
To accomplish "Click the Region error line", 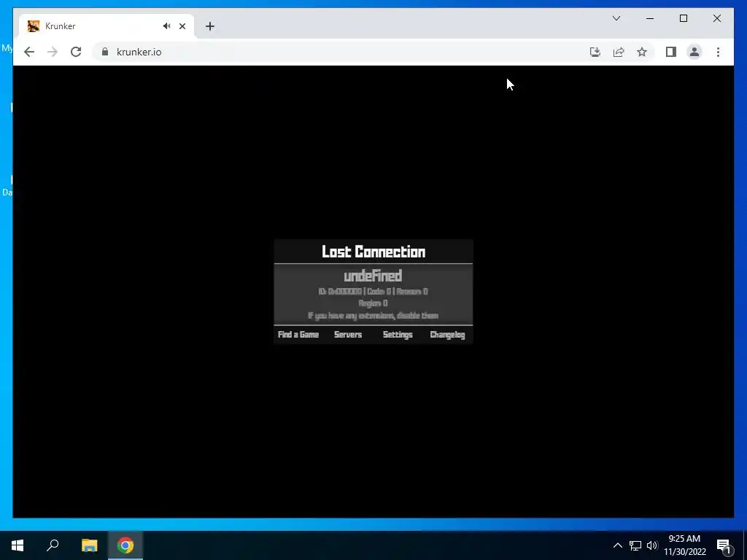I will click(373, 303).
